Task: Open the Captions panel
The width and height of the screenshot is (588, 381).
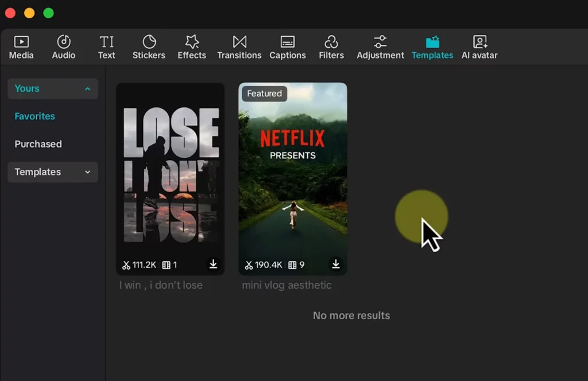Action: point(288,47)
